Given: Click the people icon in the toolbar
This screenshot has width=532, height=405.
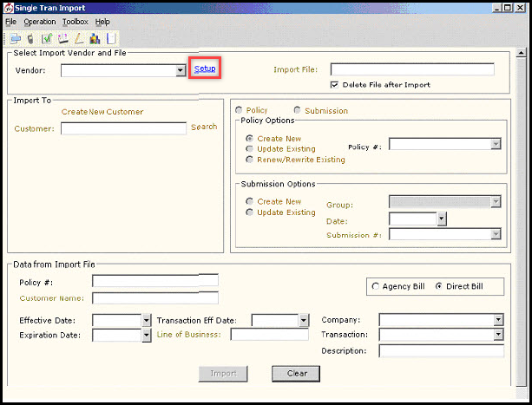Looking at the screenshot, I should [95, 38].
